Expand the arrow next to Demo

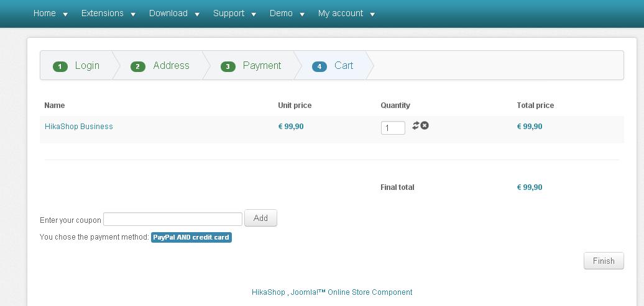302,14
